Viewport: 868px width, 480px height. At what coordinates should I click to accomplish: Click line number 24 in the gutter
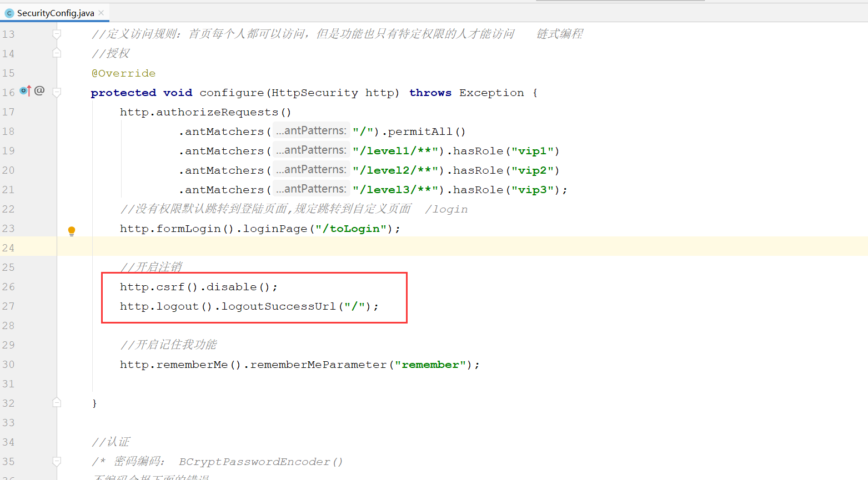8,248
